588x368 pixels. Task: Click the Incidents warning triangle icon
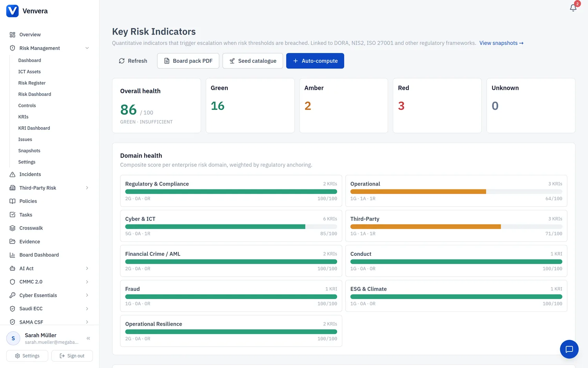13,174
